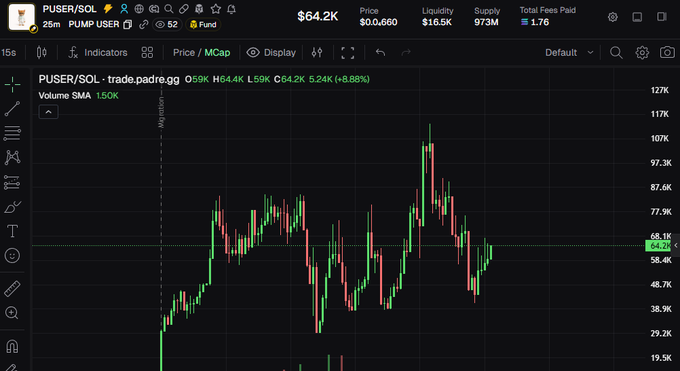
Task: Click the PUSER/SOL pair name in header
Action: (69, 9)
